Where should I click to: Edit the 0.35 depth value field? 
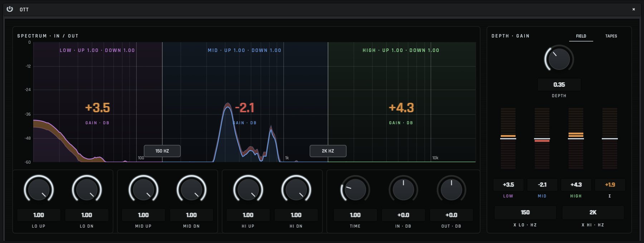(x=559, y=85)
